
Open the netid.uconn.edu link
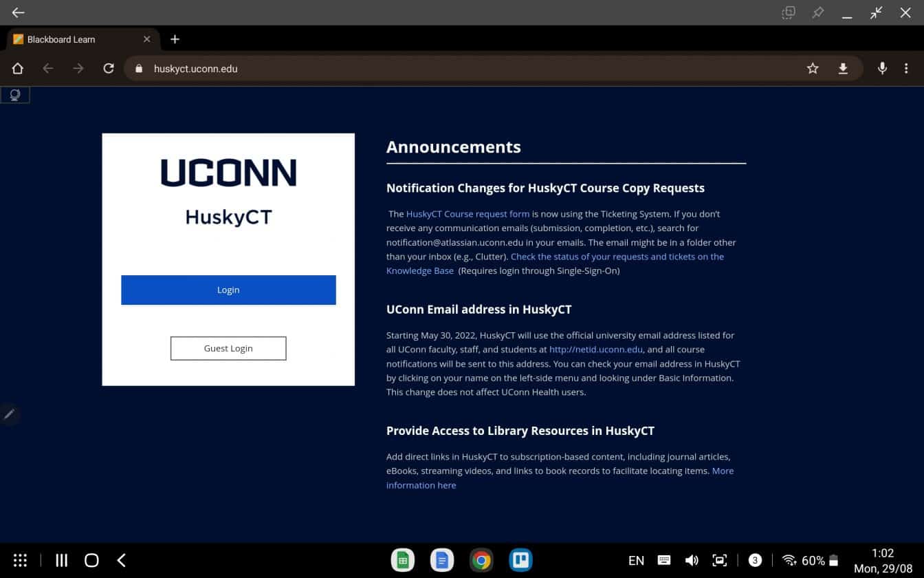(x=595, y=350)
